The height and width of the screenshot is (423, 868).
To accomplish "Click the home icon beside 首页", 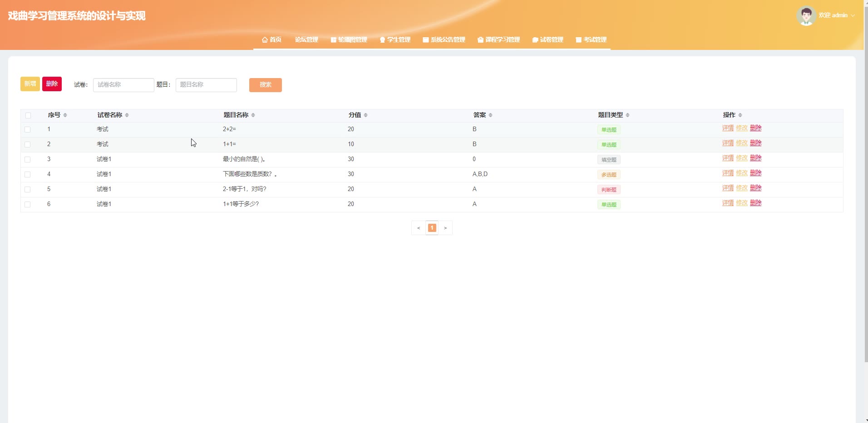I will 265,40.
